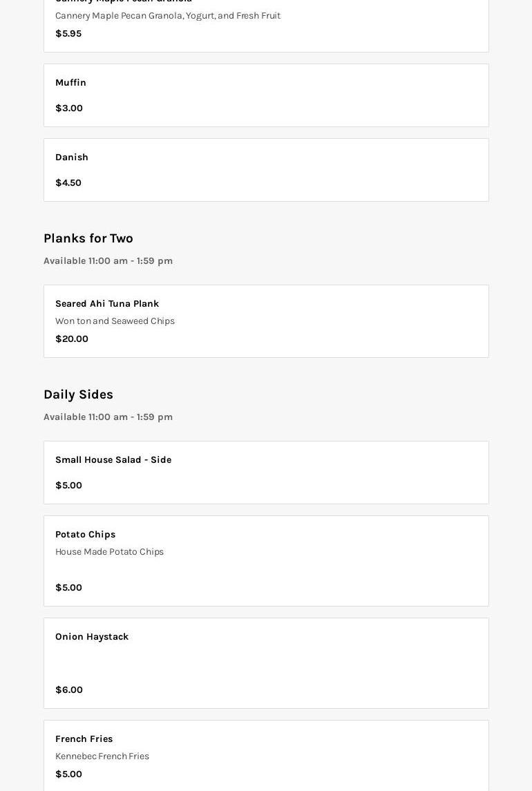This screenshot has width=532, height=791.
Task: Select the Danish menu item
Action: click(72, 158)
